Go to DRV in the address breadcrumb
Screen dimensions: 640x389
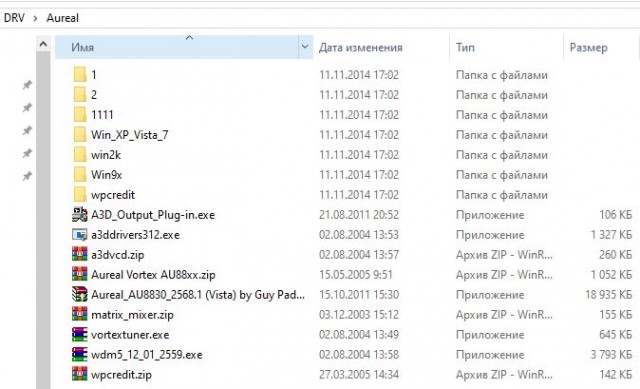(14, 18)
